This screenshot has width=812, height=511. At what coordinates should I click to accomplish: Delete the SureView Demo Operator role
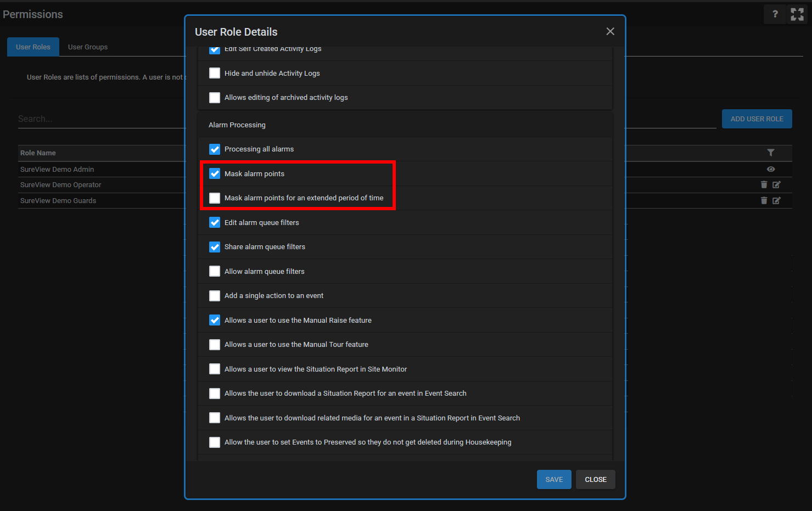764,185
